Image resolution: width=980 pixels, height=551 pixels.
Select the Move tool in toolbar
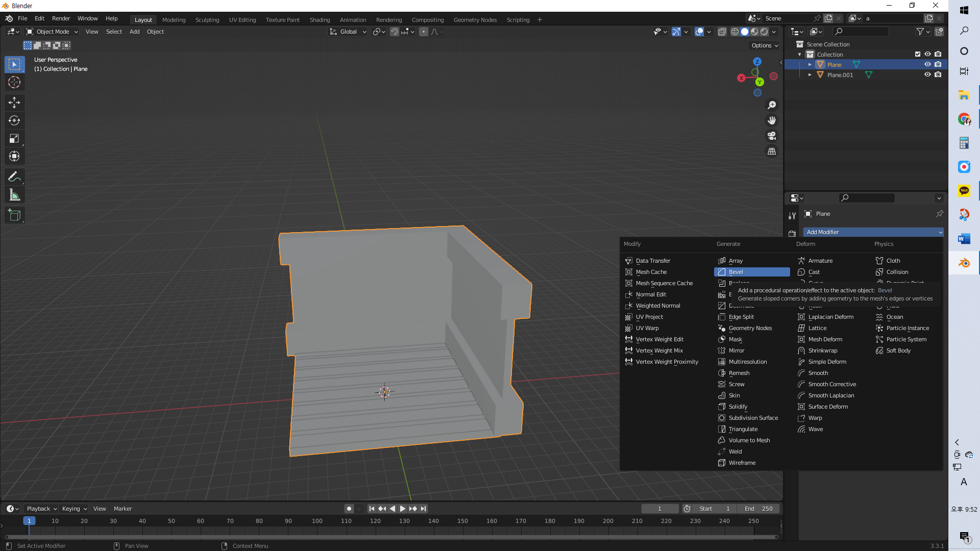click(14, 103)
